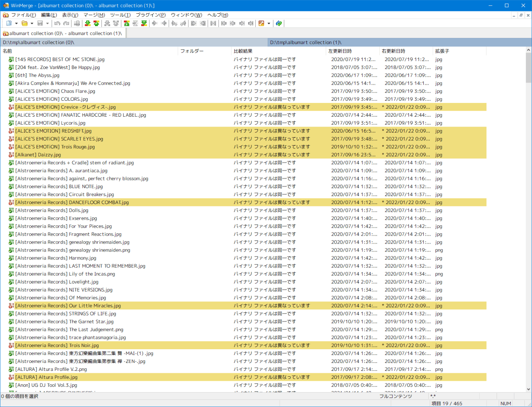The image size is (532, 407).
Task: Click the Save floppy disk icon
Action: click(x=40, y=23)
